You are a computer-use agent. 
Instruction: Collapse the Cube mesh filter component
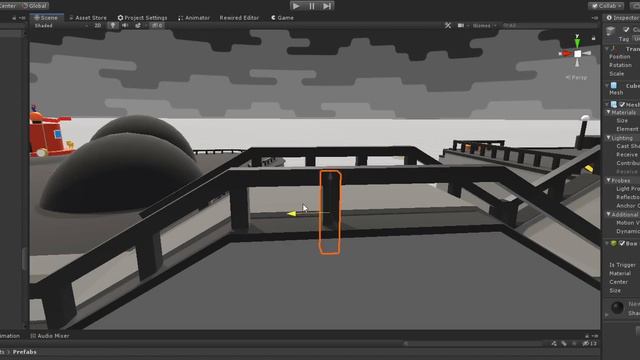point(607,86)
